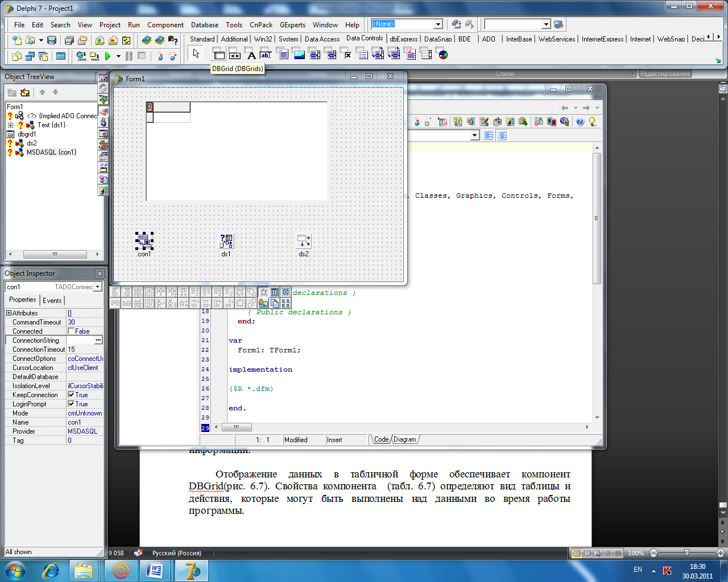Select the ds2 data source component on form
728x582 pixels.
(304, 241)
